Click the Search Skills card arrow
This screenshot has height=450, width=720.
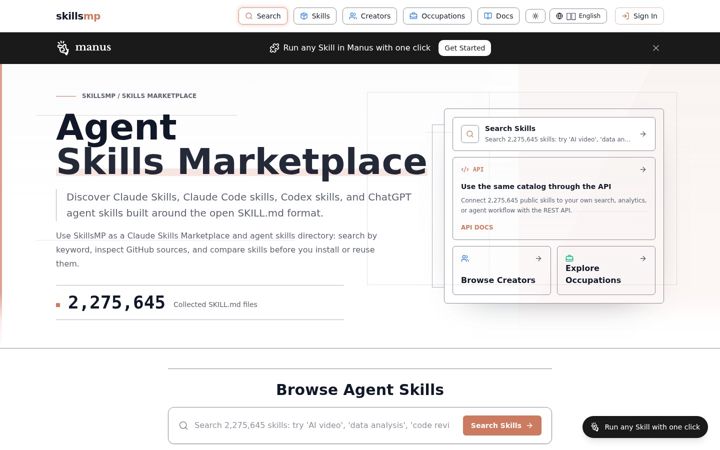pyautogui.click(x=643, y=134)
